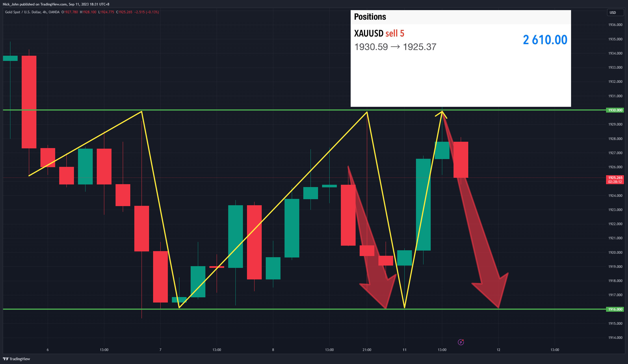The image size is (628, 364).
Task: Click the 1931.000 price axis label
Action: 615,96
